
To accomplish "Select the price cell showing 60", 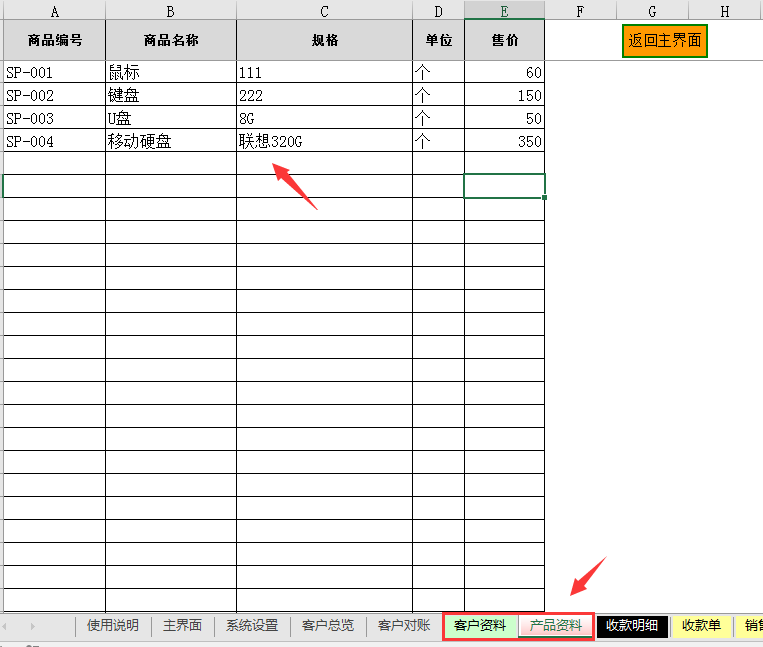I will coord(505,72).
